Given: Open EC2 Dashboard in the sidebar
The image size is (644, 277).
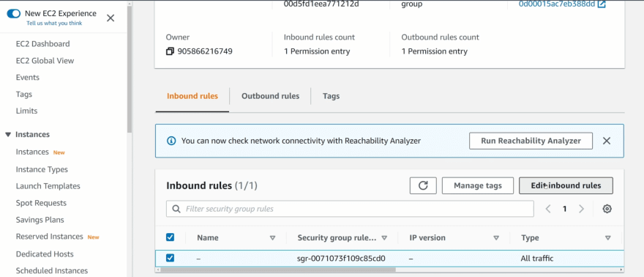Looking at the screenshot, I should point(42,43).
